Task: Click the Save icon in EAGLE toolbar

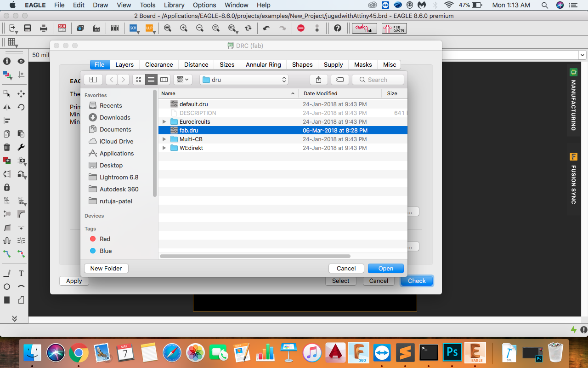Action: point(28,28)
